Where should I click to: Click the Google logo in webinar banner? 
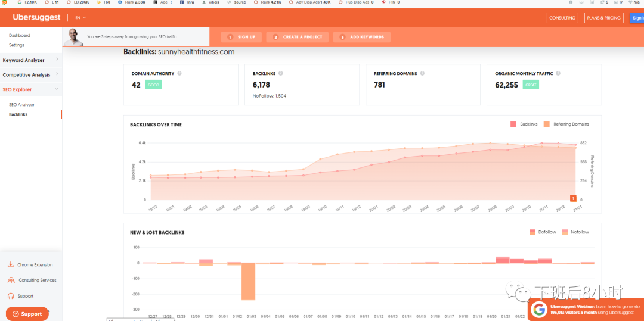pos(539,309)
